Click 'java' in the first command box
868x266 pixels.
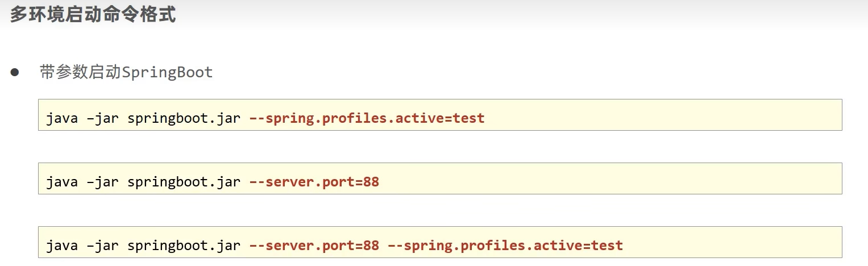[61, 119]
